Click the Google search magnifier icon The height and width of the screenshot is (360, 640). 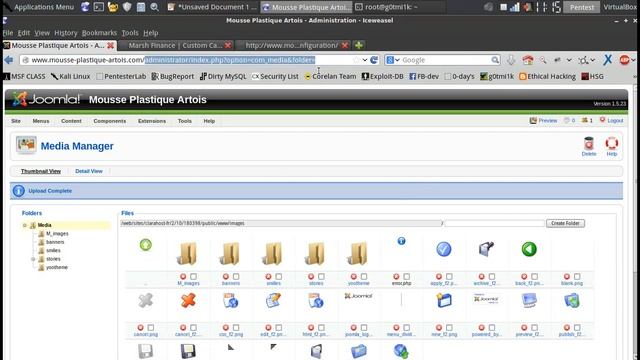(495, 60)
